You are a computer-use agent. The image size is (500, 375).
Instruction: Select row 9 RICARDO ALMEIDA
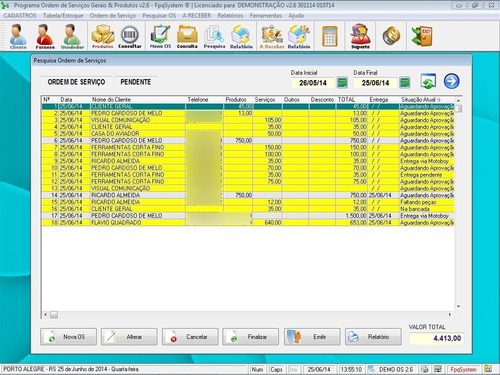click(248, 161)
